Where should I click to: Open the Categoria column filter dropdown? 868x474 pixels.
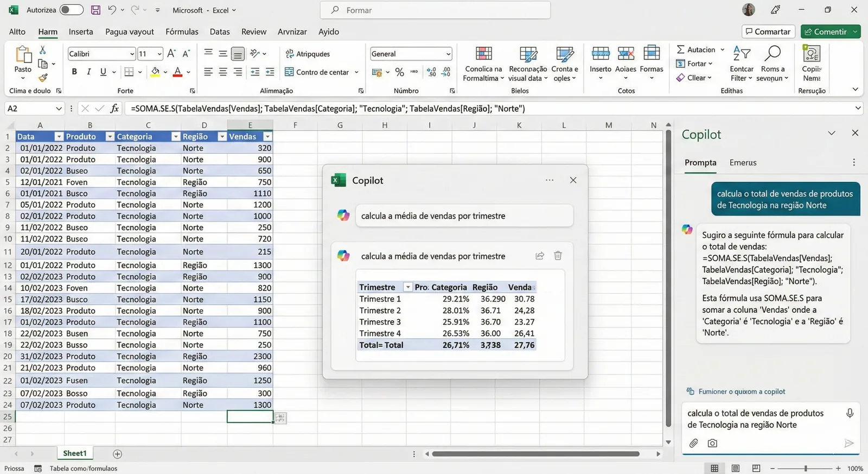click(176, 137)
